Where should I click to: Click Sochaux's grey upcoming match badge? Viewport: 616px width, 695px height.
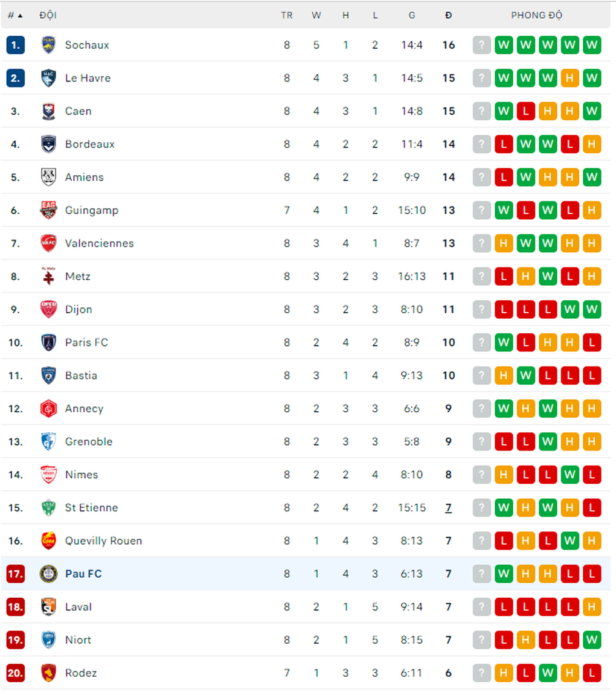click(x=482, y=45)
